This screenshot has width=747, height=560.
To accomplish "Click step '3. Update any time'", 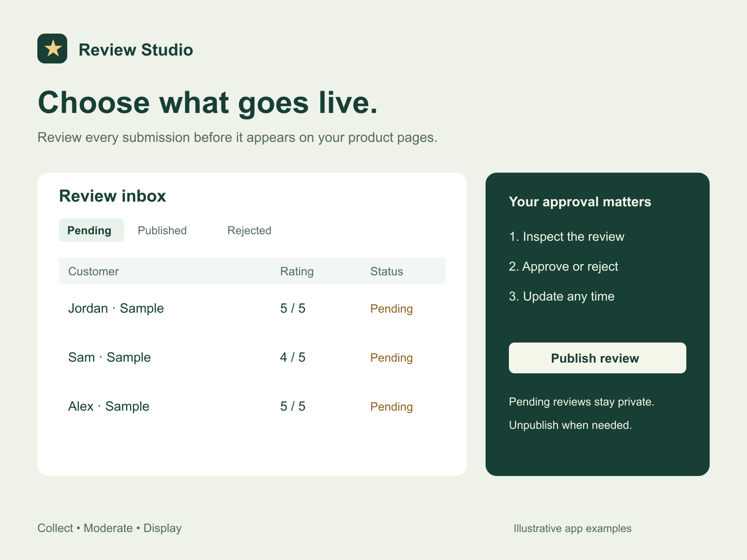I will tap(562, 296).
